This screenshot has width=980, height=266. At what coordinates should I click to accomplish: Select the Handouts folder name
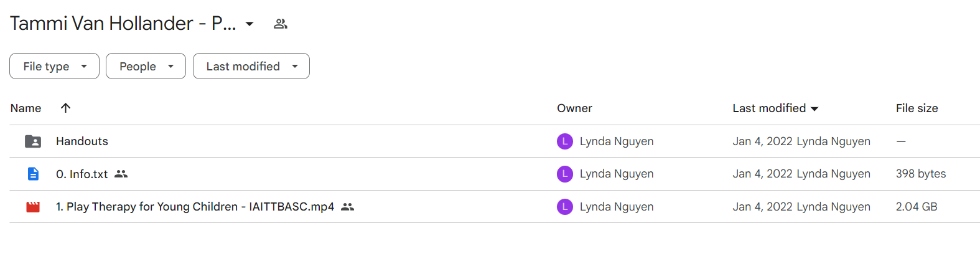pyautogui.click(x=82, y=141)
